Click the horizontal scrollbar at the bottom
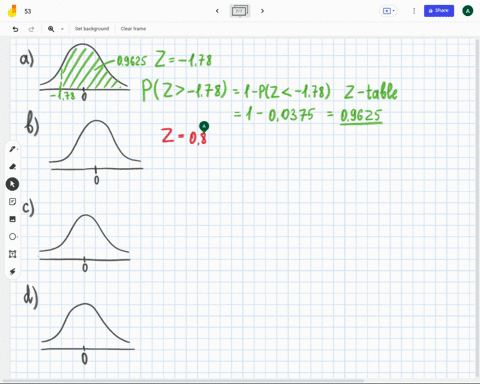 pyautogui.click(x=183, y=380)
